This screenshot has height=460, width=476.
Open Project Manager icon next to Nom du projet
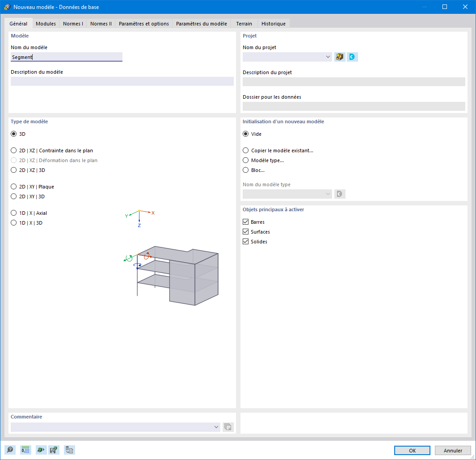click(x=340, y=57)
